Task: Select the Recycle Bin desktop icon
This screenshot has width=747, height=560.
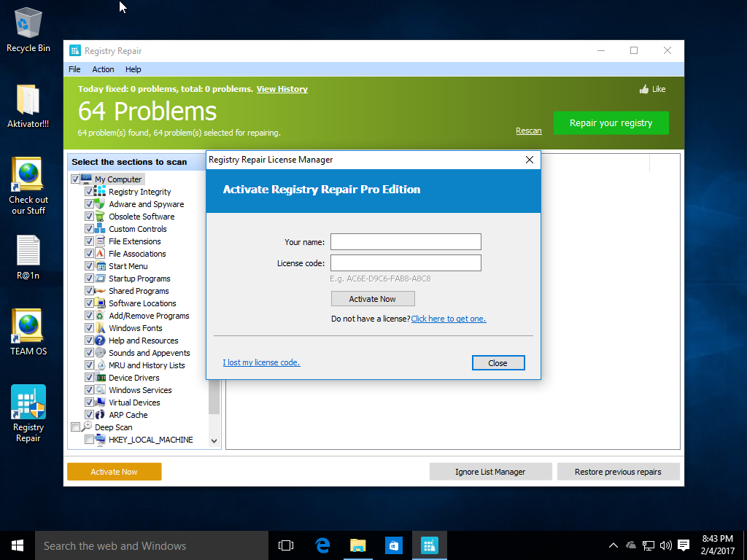Action: pyautogui.click(x=28, y=29)
